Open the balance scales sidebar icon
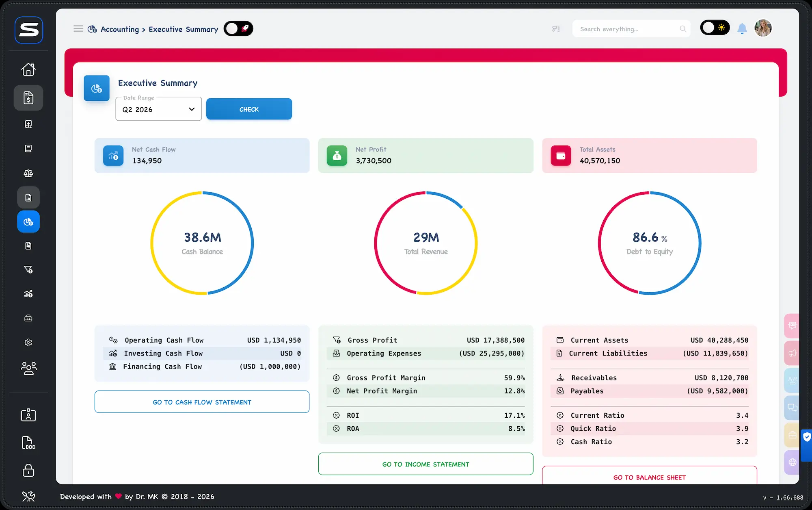Screen dimensions: 812x510 click(28, 173)
